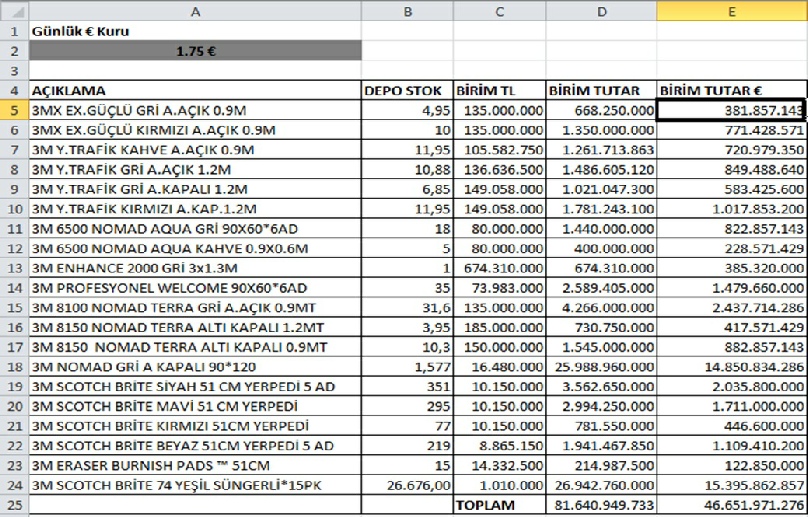Click unit price '185.000.000' in row 16
The image size is (808, 517).
(x=499, y=327)
